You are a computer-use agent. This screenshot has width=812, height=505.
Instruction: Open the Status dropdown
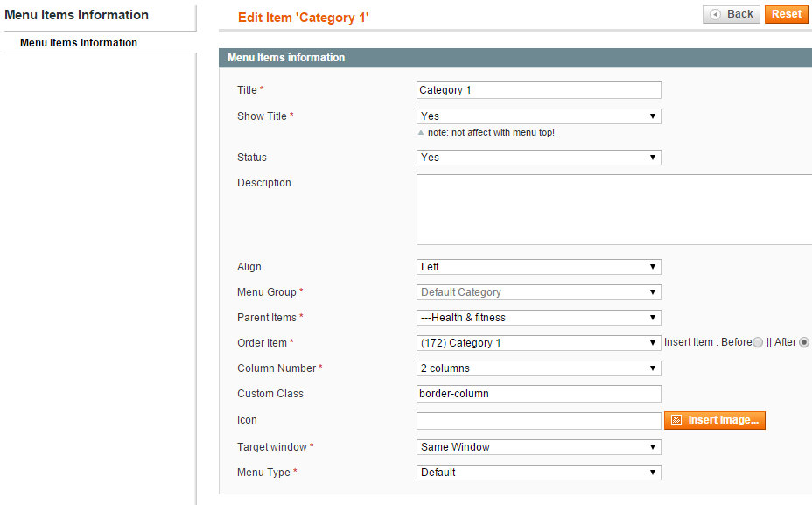539,158
